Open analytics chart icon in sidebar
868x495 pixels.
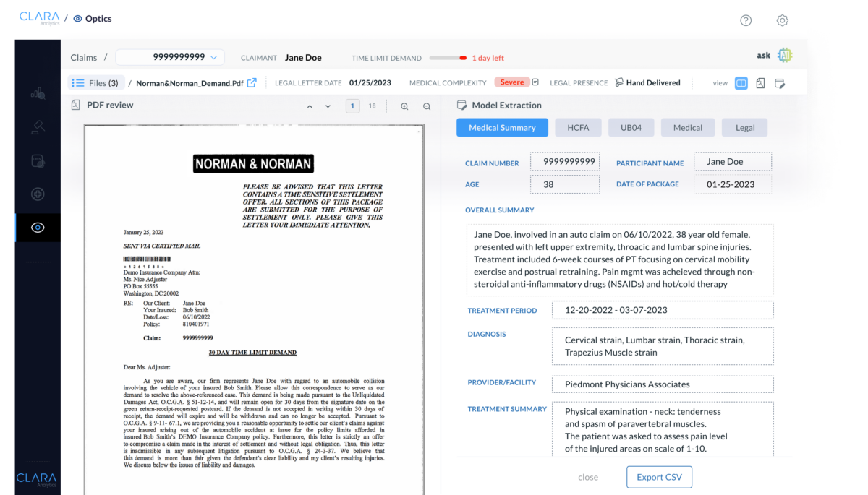click(38, 92)
